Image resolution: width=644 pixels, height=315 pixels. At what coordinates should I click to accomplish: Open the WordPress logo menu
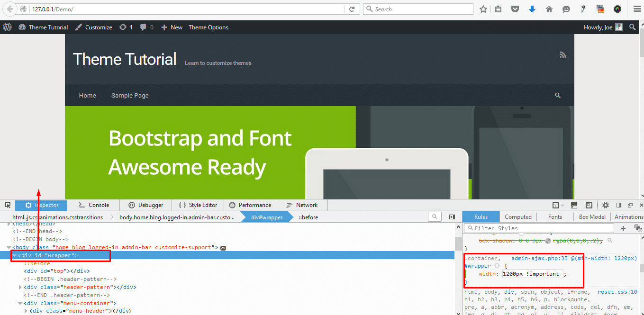(x=7, y=27)
